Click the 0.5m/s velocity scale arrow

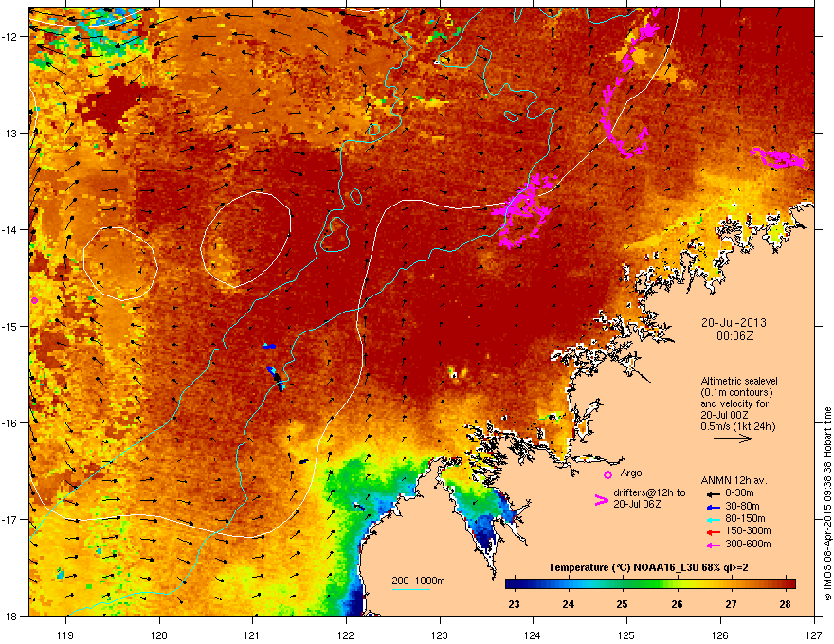tap(733, 438)
